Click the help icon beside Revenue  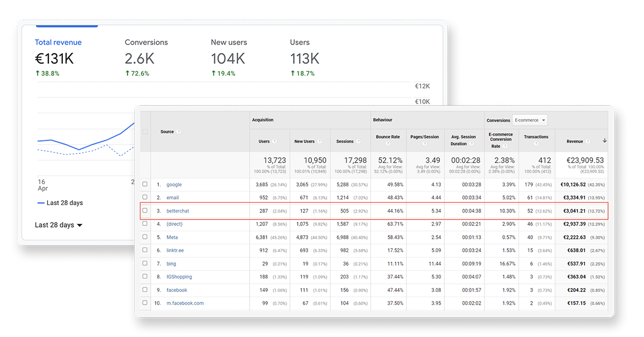[589, 142]
